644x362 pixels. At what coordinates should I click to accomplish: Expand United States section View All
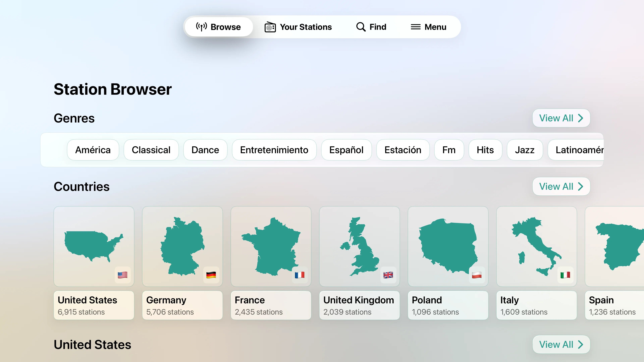click(x=561, y=345)
